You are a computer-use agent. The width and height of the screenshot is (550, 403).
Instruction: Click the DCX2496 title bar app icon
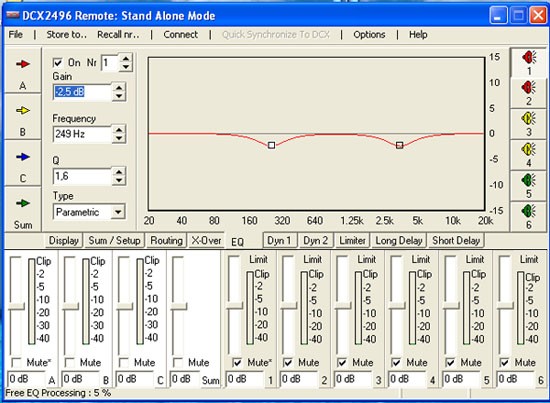tap(13, 15)
